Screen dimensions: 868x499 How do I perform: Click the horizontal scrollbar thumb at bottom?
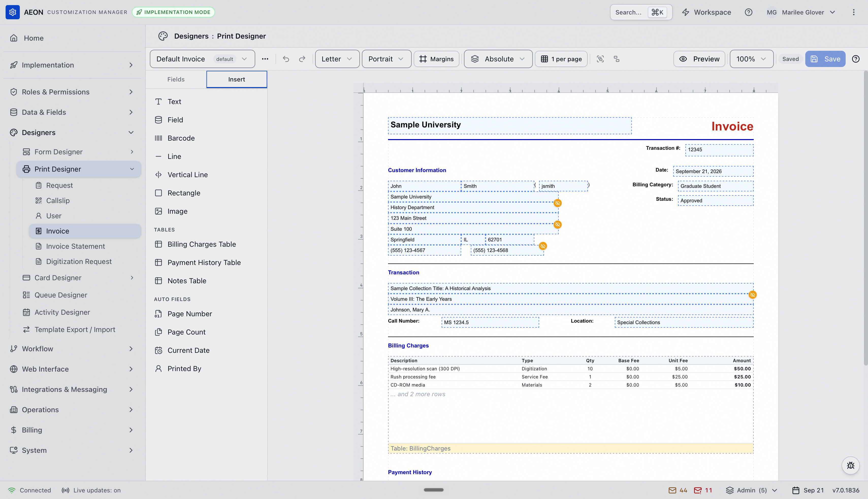pos(434,490)
